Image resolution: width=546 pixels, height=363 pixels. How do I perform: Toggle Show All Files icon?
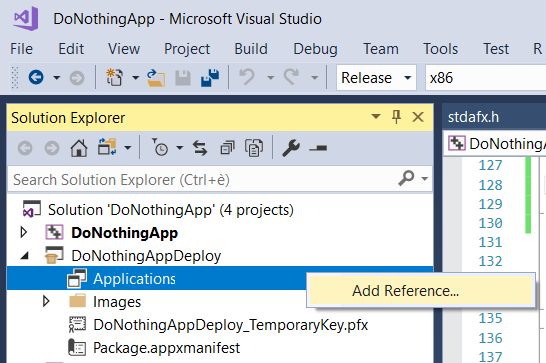click(254, 148)
